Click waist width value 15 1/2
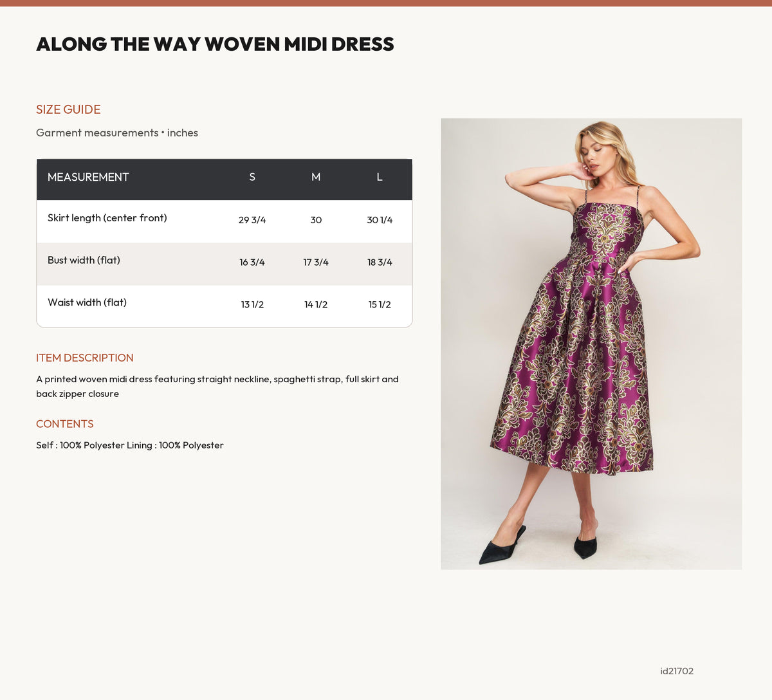Screen dimensions: 772x700 380,305
